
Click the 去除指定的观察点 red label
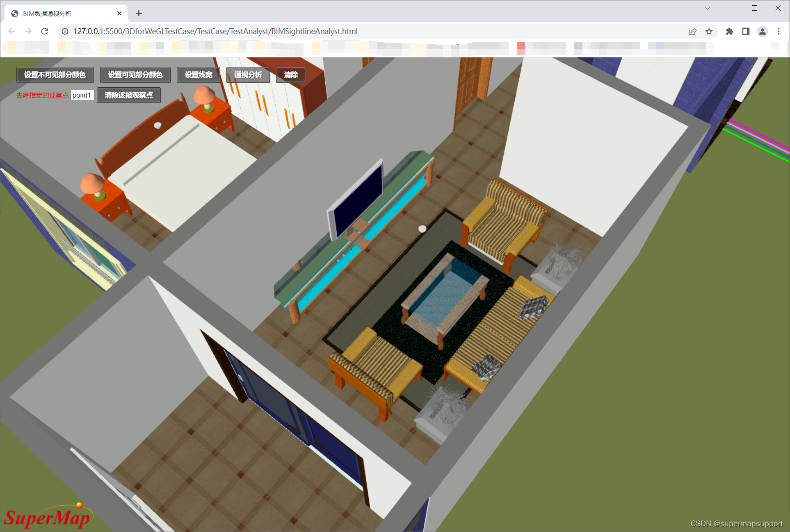tap(43, 95)
